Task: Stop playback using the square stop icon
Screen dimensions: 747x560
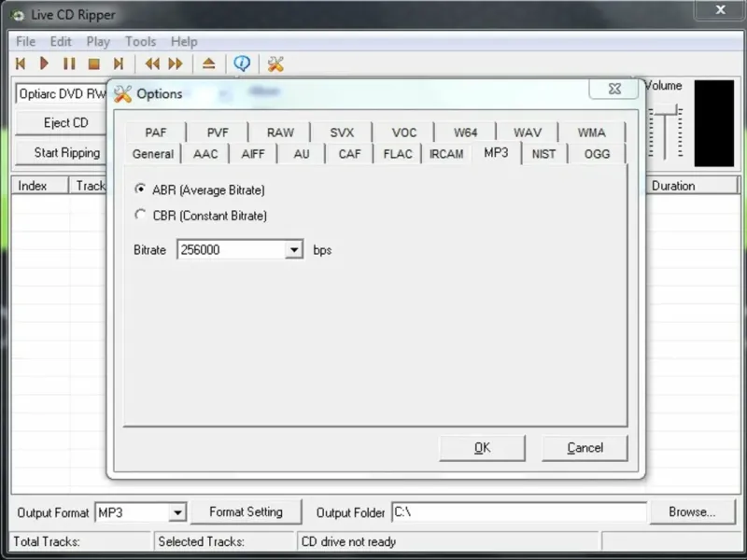Action: [94, 63]
